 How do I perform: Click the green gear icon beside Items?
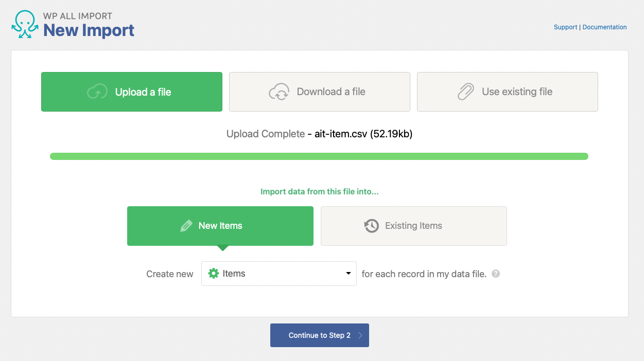(x=213, y=274)
